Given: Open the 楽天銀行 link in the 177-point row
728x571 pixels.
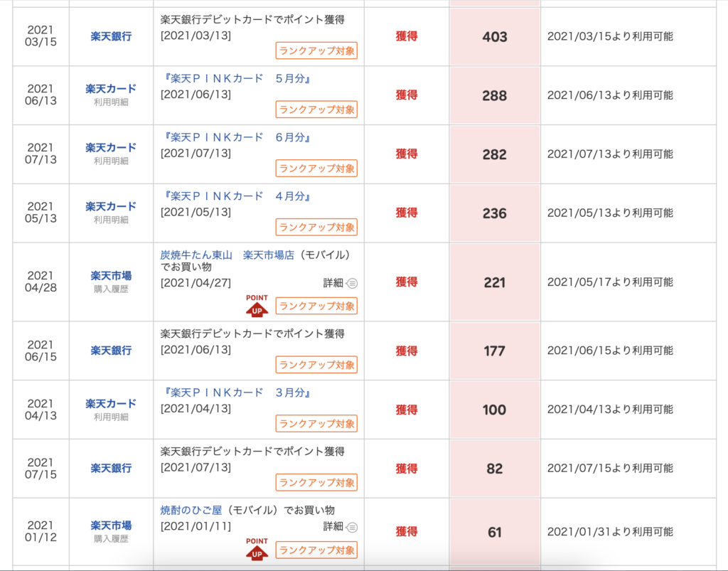Looking at the screenshot, I should 111,351.
